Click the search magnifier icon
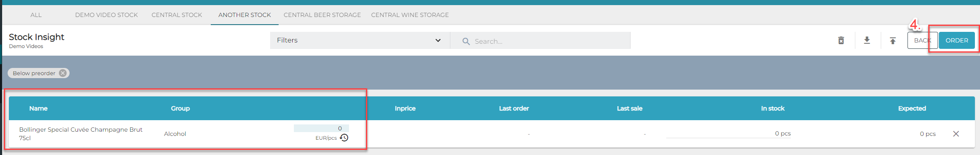980x155 pixels. (466, 41)
